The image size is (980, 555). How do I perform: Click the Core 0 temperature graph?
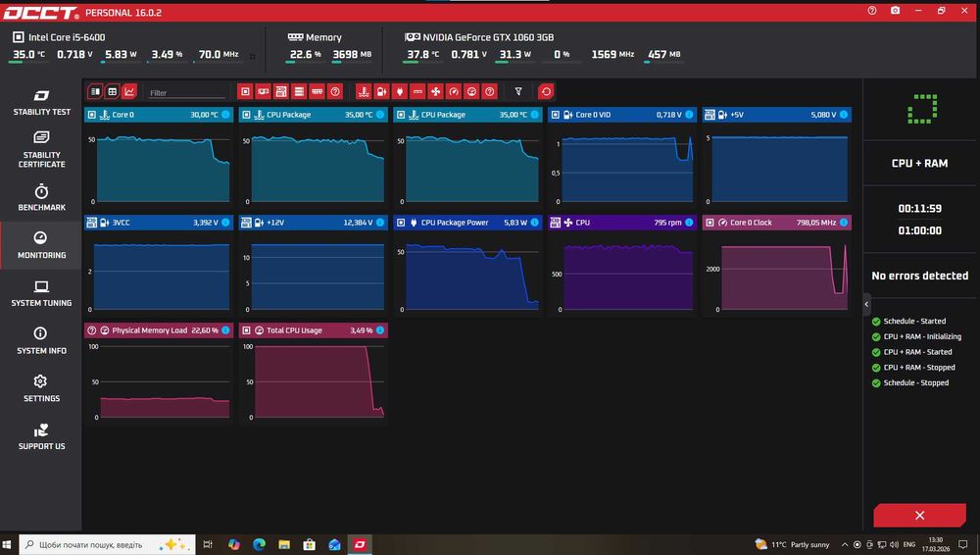click(159, 167)
